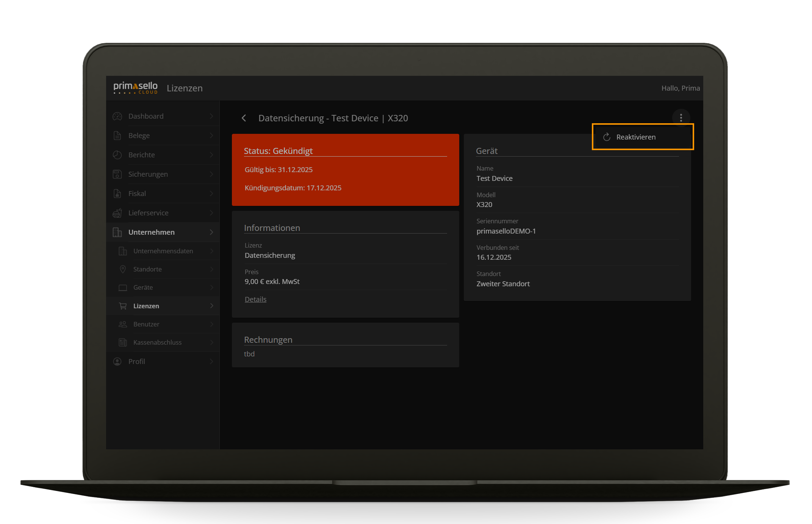The image size is (812, 524).
Task: Click the Berichte pie chart icon
Action: 117,155
